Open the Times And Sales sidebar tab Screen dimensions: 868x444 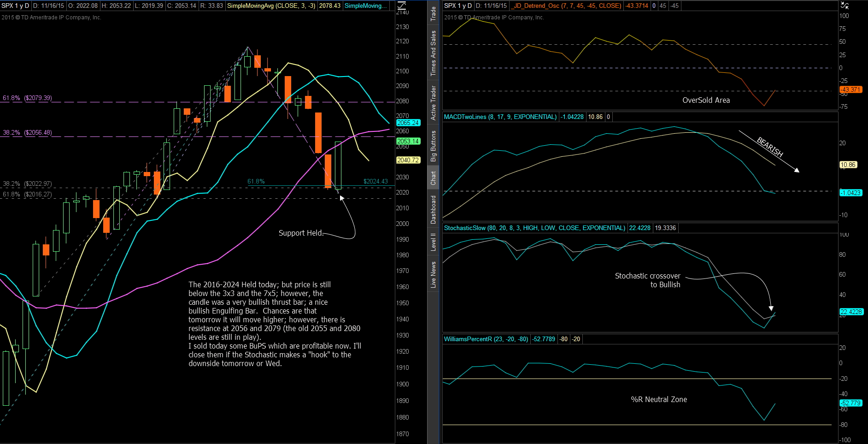click(433, 53)
